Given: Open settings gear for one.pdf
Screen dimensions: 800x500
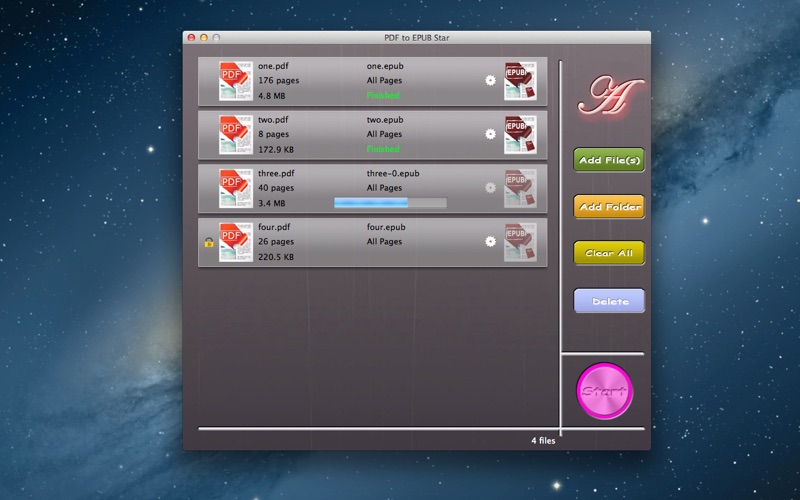Looking at the screenshot, I should point(490,81).
